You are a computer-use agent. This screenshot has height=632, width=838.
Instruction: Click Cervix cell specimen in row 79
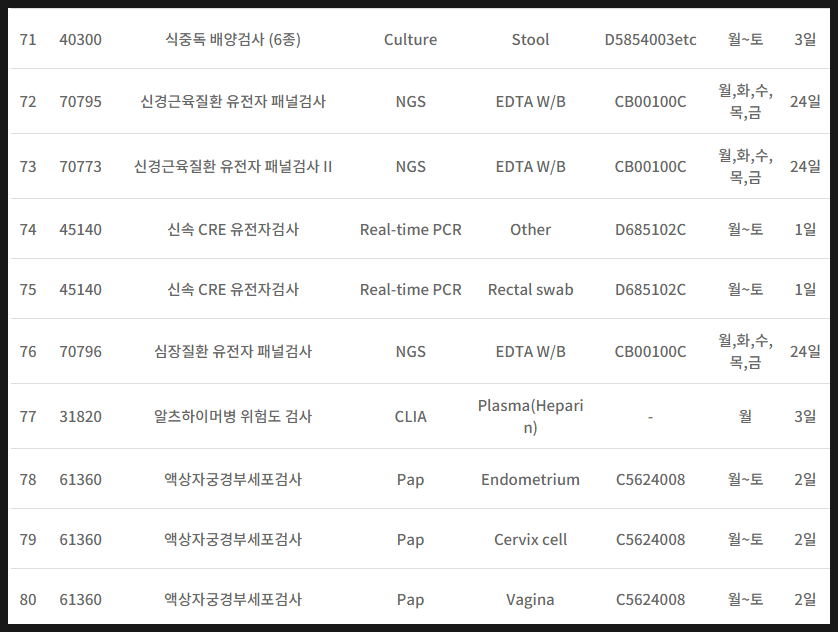pos(530,540)
